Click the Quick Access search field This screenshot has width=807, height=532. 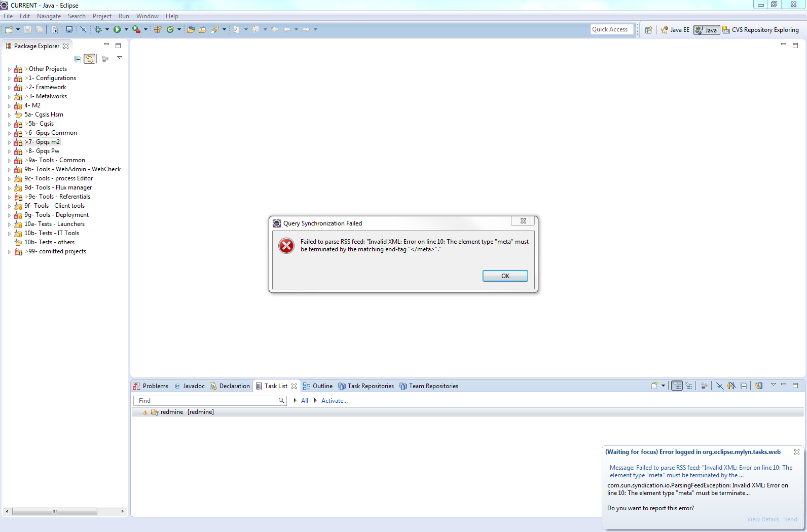pos(612,29)
